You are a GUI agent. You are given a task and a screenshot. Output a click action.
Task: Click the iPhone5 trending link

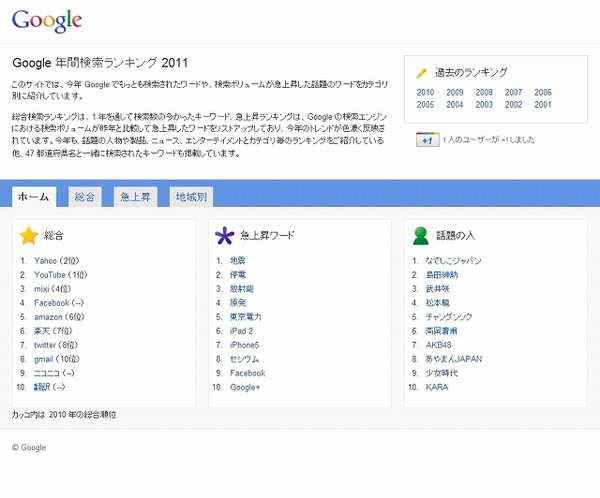(x=245, y=345)
